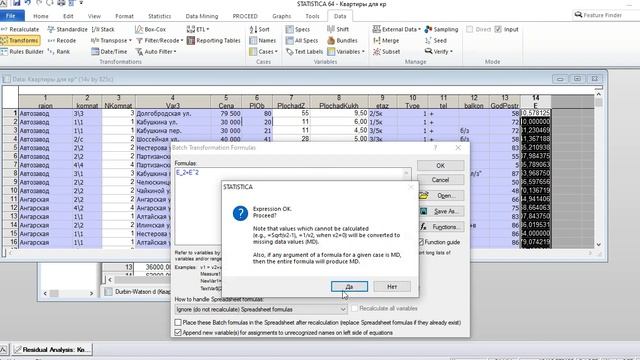Click the Formulas text field
The width and height of the screenshot is (640, 360).
point(292,206)
